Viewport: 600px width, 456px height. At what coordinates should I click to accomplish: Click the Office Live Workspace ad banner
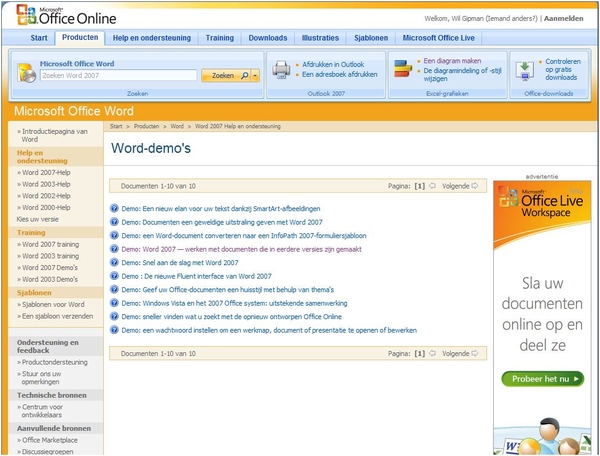pyautogui.click(x=542, y=318)
